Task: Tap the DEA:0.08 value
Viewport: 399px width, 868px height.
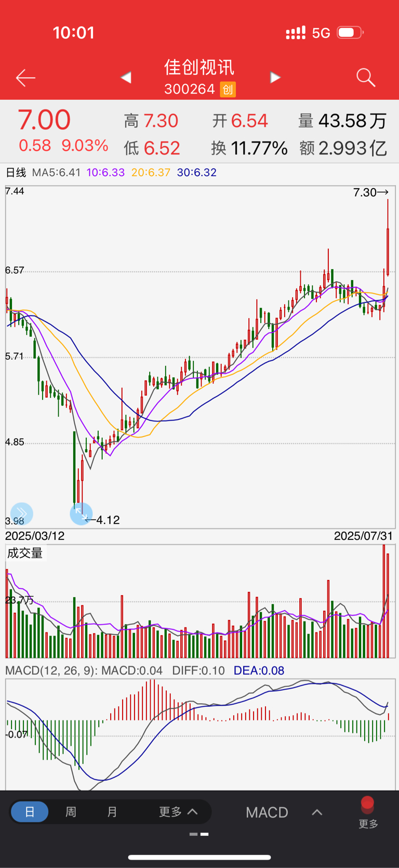Action: [x=259, y=670]
